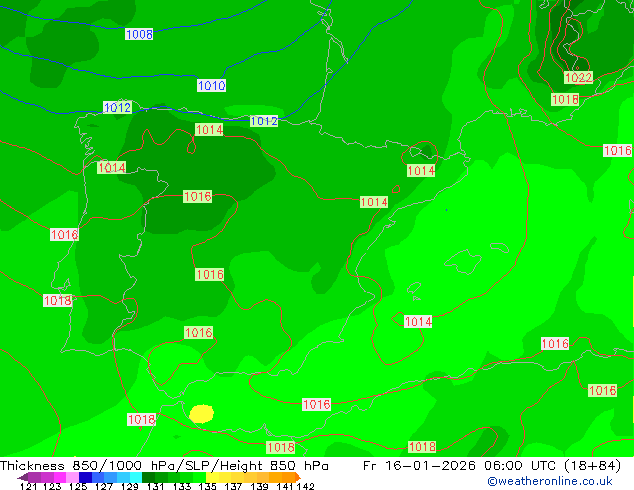Click the 'Thickness 850/1000 hPa/SLP/Height 850 hPa' title

click(x=164, y=466)
